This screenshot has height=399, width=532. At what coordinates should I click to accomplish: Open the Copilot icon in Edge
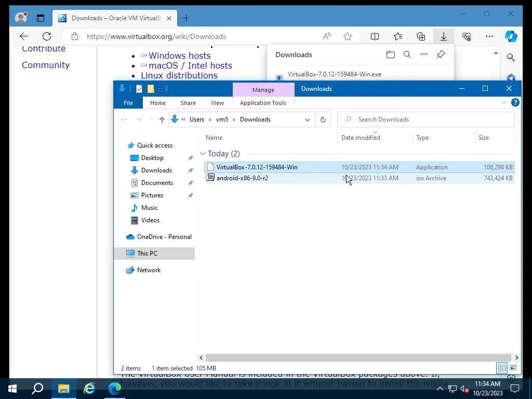(511, 36)
